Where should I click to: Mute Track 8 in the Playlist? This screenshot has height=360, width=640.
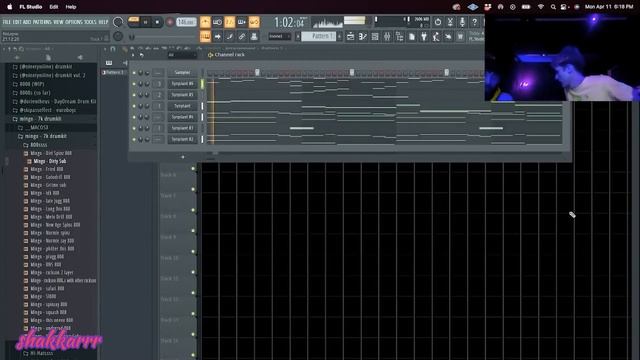pyautogui.click(x=193, y=210)
